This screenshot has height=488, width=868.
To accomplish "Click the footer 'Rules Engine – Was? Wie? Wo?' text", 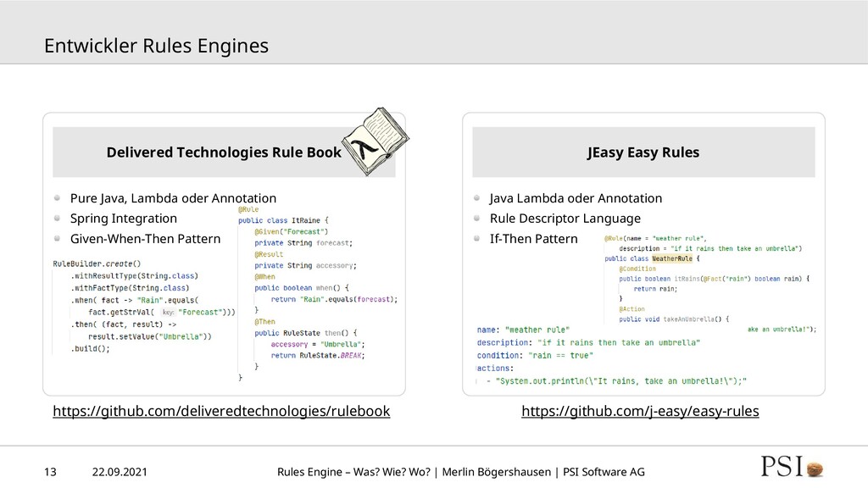I will point(353,472).
